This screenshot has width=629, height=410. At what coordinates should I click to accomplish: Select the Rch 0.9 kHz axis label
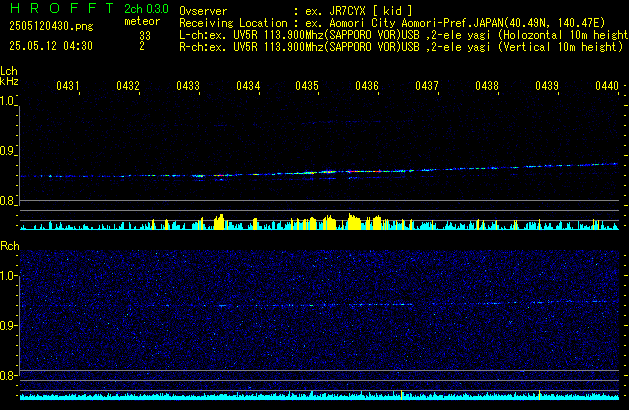(7, 325)
